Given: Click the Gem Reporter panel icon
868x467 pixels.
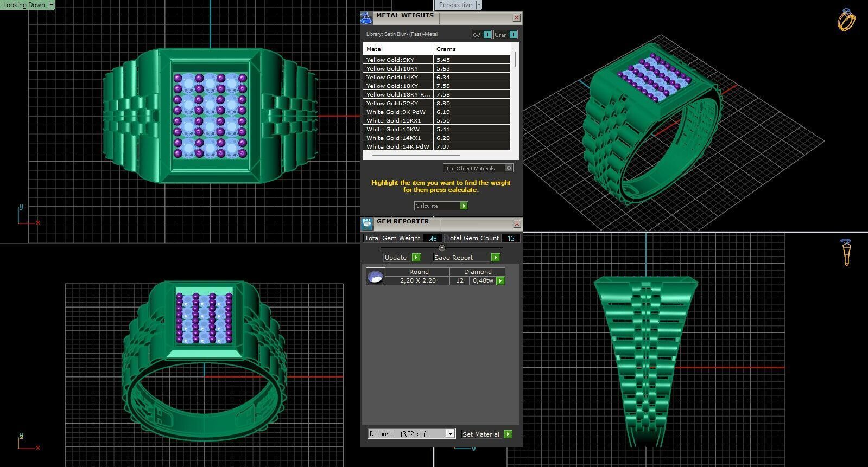Looking at the screenshot, I should tap(367, 224).
